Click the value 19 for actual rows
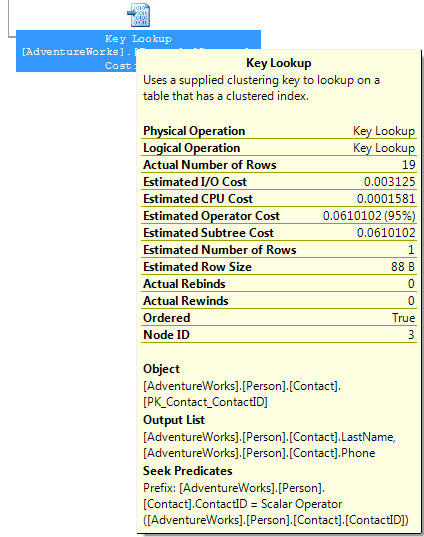This screenshot has height=537, width=424. coord(408,165)
